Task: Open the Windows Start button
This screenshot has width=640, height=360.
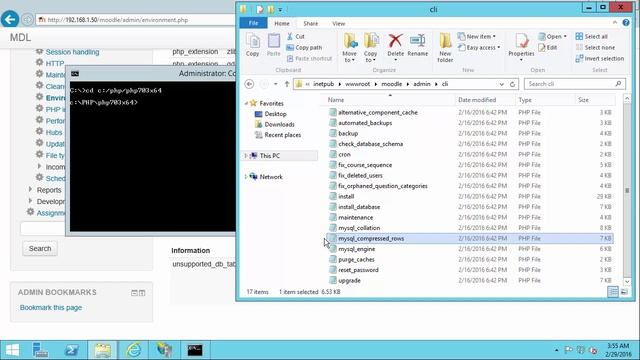Action: [12, 350]
